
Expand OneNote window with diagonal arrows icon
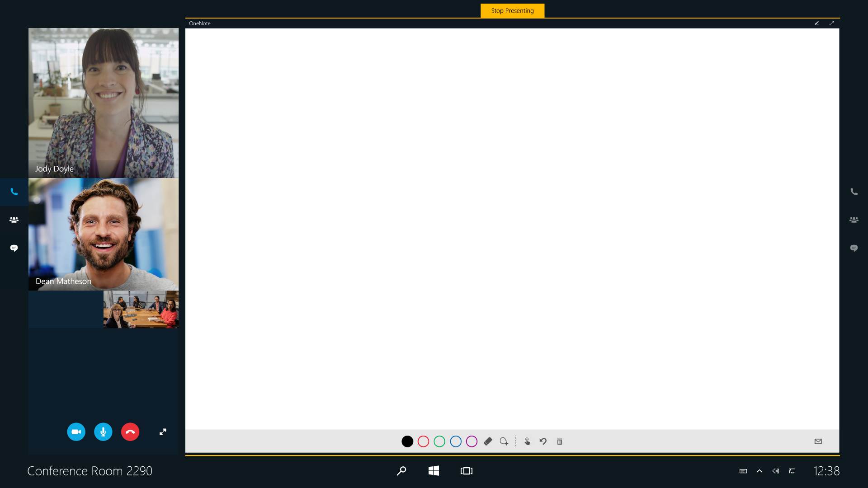831,23
